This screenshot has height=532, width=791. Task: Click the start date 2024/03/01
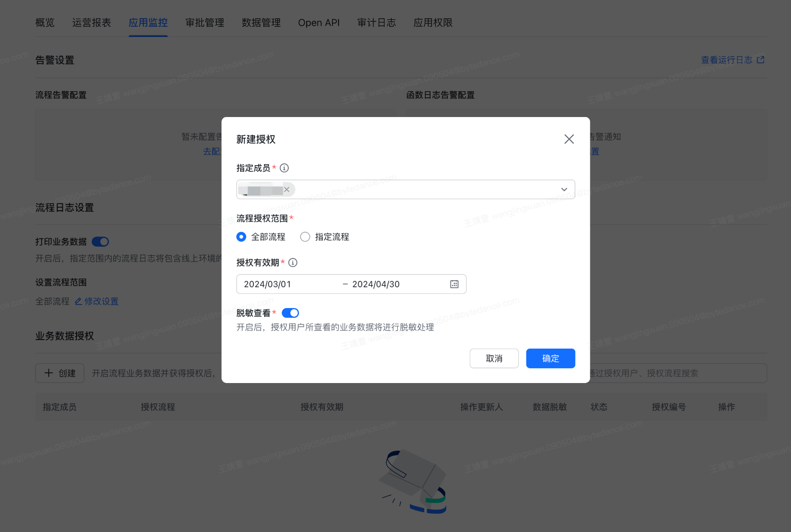(268, 284)
